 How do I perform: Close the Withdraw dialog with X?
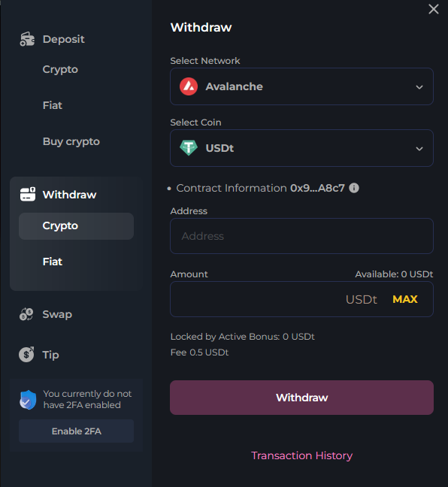[434, 9]
